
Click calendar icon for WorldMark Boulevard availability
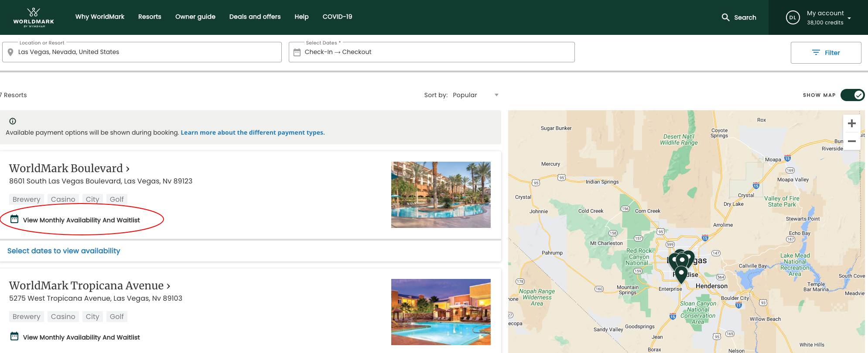14,219
